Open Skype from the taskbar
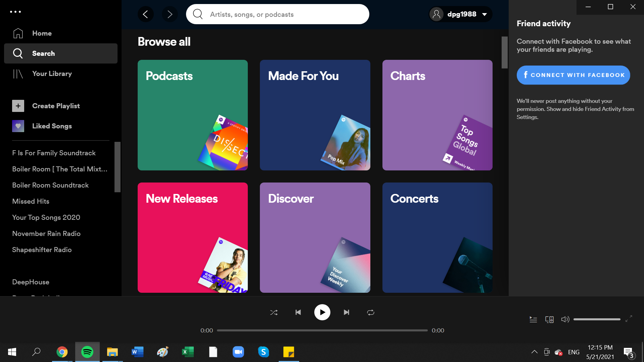Screen dimensions: 644x362 point(264,352)
